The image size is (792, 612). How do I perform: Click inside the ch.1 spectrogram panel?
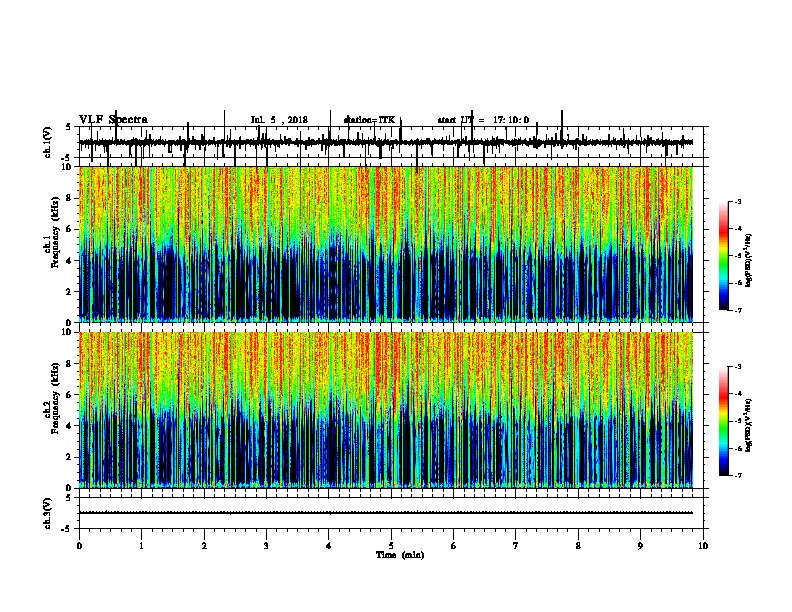386,244
